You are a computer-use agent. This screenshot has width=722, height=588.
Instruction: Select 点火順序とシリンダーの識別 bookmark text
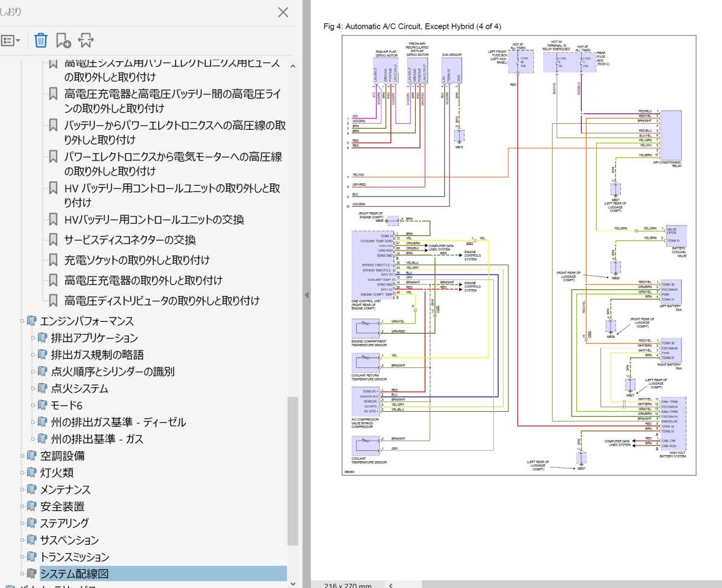tap(113, 372)
